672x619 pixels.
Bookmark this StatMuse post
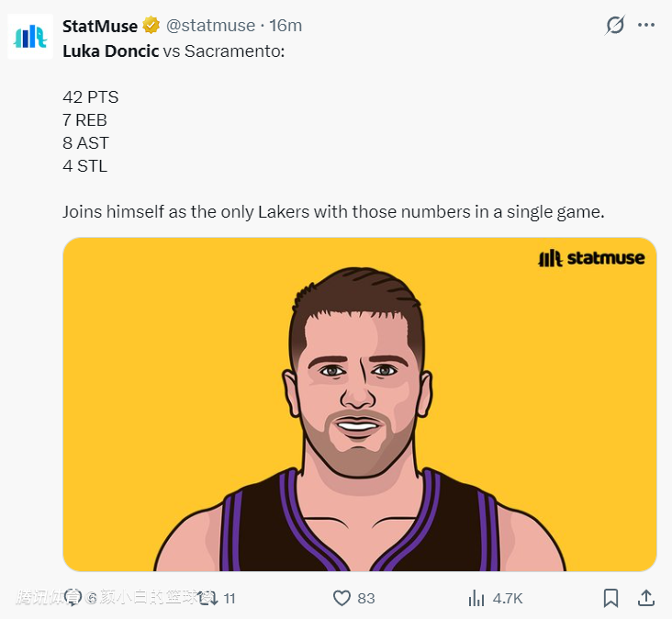point(610,598)
